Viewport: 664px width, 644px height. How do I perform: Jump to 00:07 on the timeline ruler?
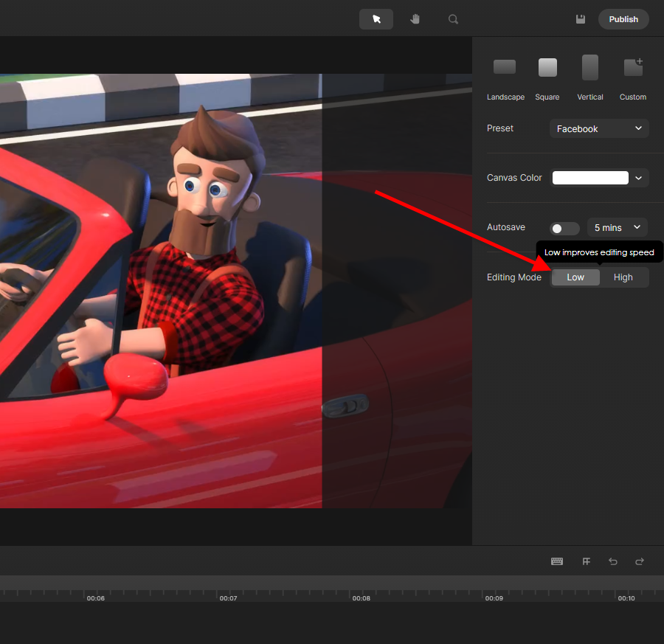pyautogui.click(x=228, y=598)
